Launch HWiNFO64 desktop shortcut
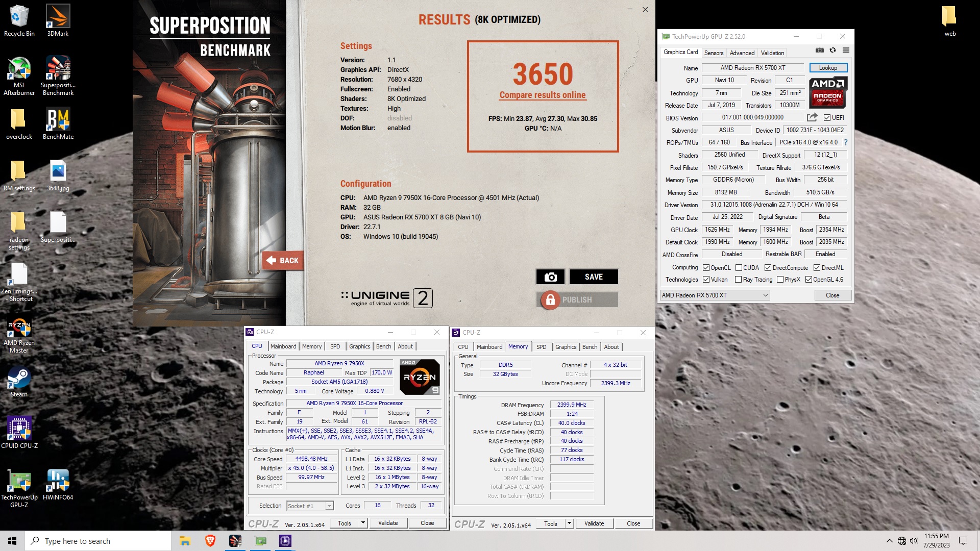This screenshot has height=551, width=980. (58, 485)
